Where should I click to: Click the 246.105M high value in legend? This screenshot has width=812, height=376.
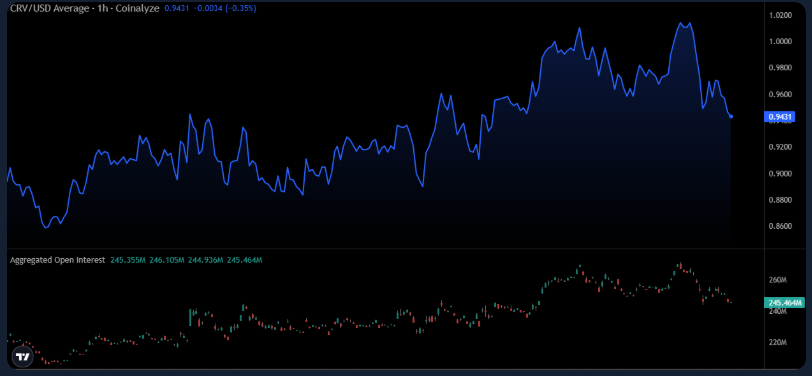[167, 260]
